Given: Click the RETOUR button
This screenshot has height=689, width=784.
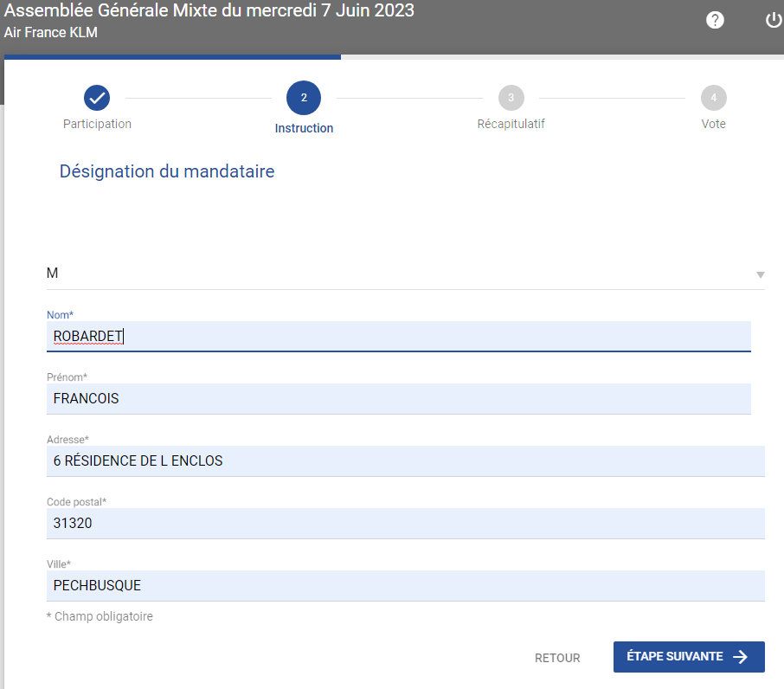Looking at the screenshot, I should 557,658.
